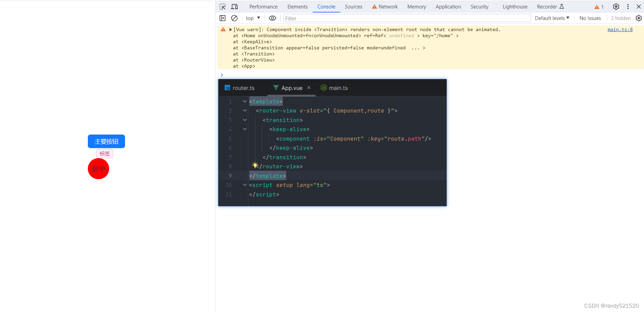
Task: Switch to the Elements tab
Action: coord(297,7)
